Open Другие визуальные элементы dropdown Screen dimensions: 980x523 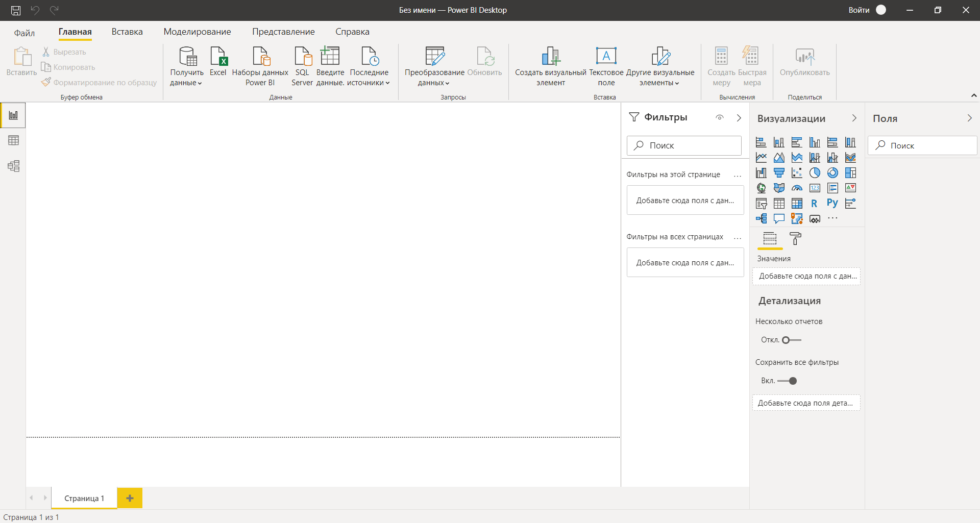tap(660, 66)
